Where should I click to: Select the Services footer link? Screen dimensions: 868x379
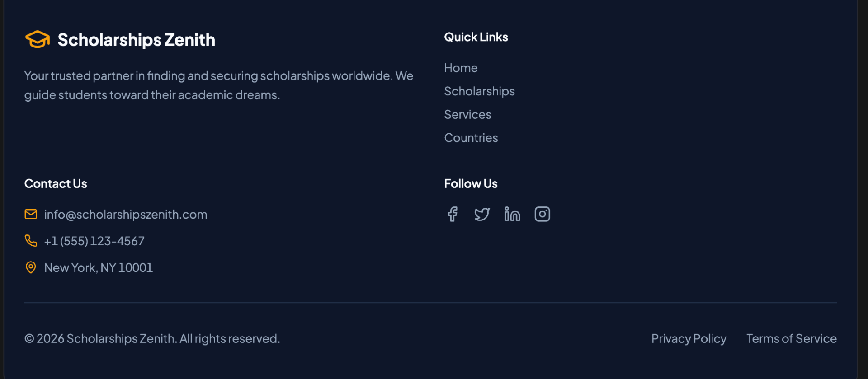point(467,115)
